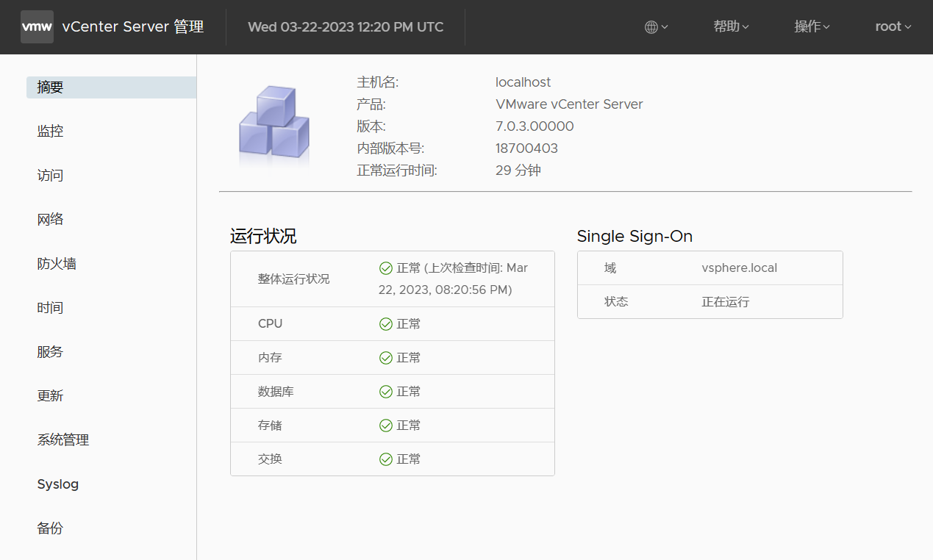Select 摘要 in the sidebar
The image size is (933, 560).
111,87
